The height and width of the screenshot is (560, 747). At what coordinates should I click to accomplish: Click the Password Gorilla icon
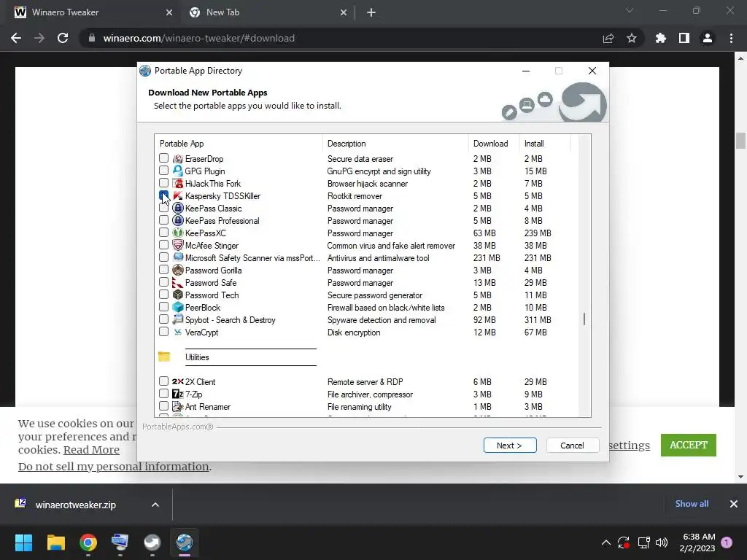click(178, 270)
